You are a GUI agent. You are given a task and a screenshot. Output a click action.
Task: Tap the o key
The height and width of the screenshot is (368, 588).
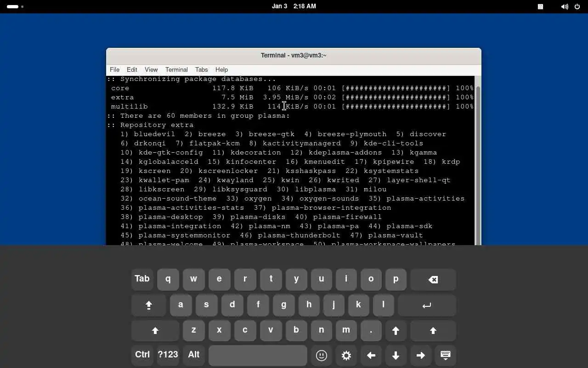(x=371, y=279)
